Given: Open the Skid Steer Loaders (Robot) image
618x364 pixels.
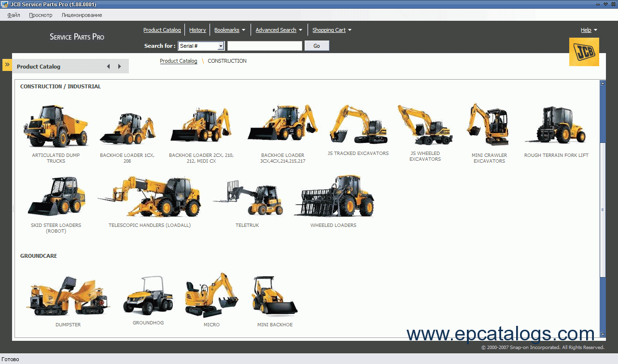Looking at the screenshot, I should [56, 196].
